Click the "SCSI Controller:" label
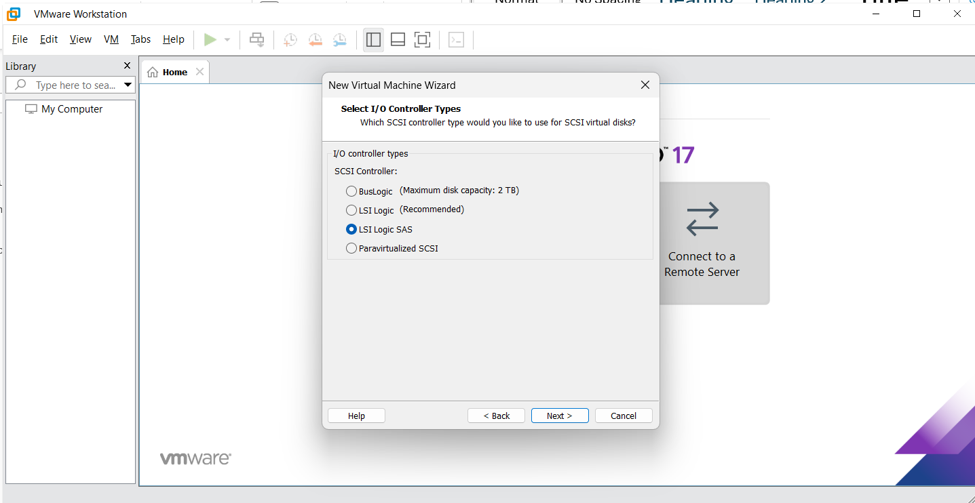The width and height of the screenshot is (975, 503). coord(366,171)
